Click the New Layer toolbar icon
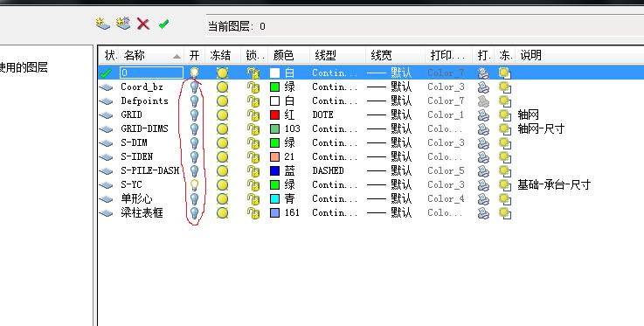 click(102, 24)
